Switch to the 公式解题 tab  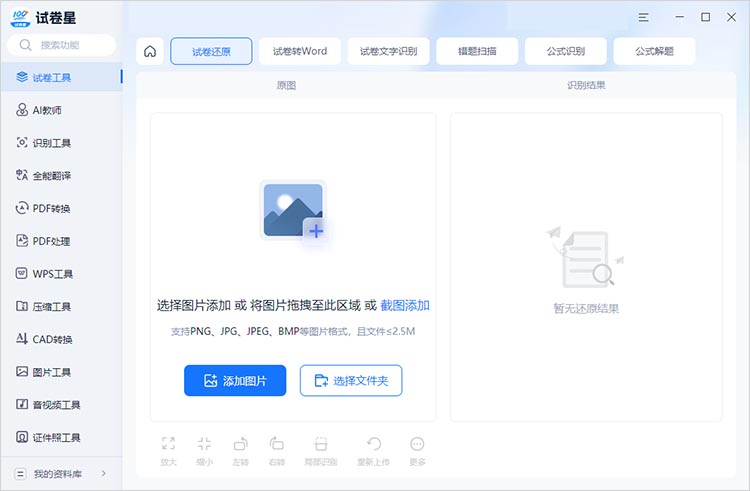click(654, 51)
